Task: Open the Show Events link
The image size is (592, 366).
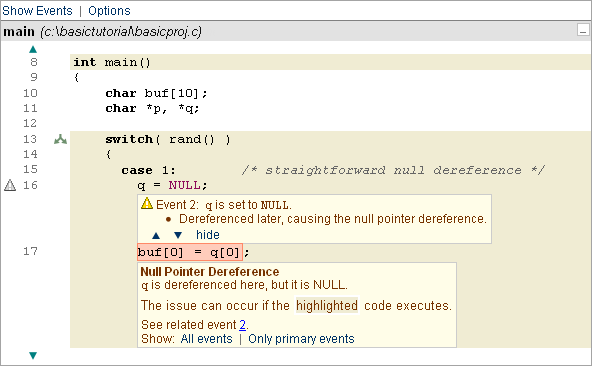Action: [37, 11]
